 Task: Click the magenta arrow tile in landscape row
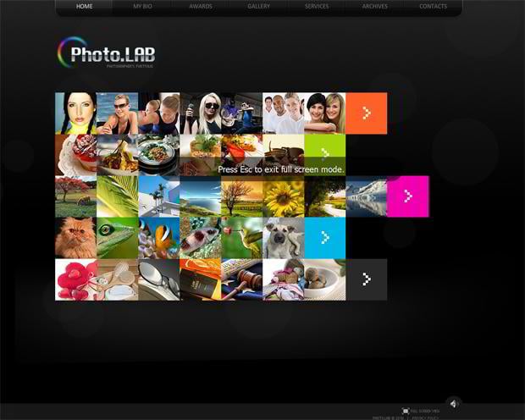coord(407,196)
